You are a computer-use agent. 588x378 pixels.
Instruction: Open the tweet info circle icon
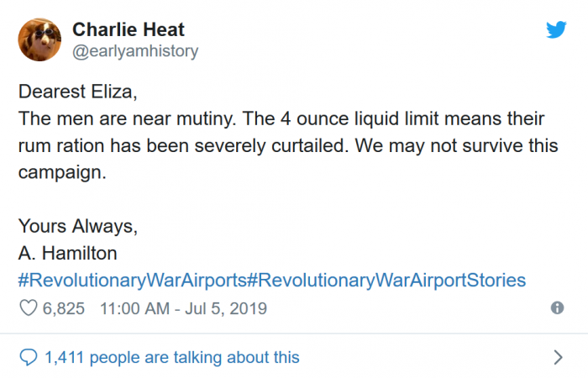pyautogui.click(x=556, y=308)
